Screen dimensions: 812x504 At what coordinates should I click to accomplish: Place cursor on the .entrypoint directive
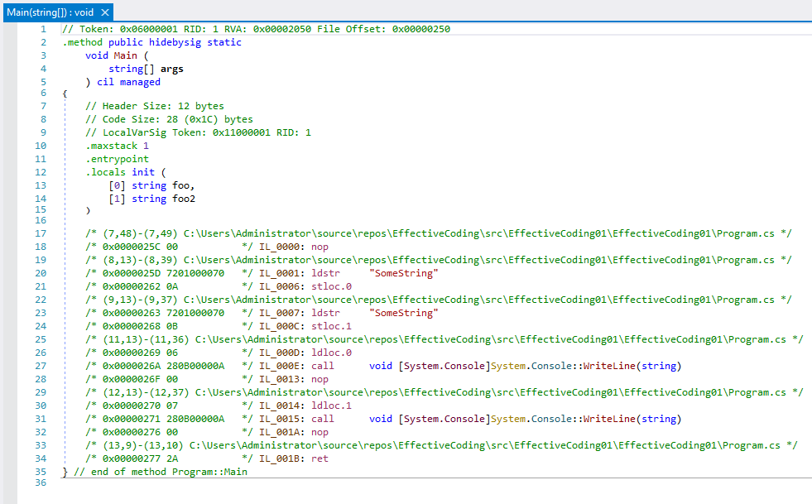click(x=117, y=159)
